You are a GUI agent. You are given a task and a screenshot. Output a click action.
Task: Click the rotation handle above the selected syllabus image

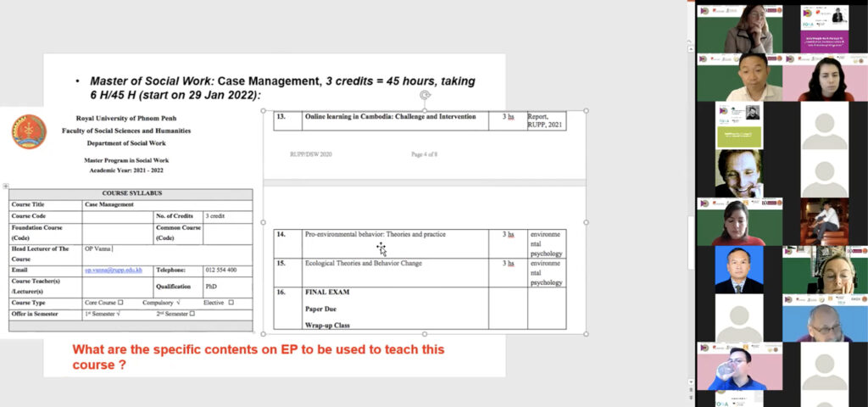[426, 95]
